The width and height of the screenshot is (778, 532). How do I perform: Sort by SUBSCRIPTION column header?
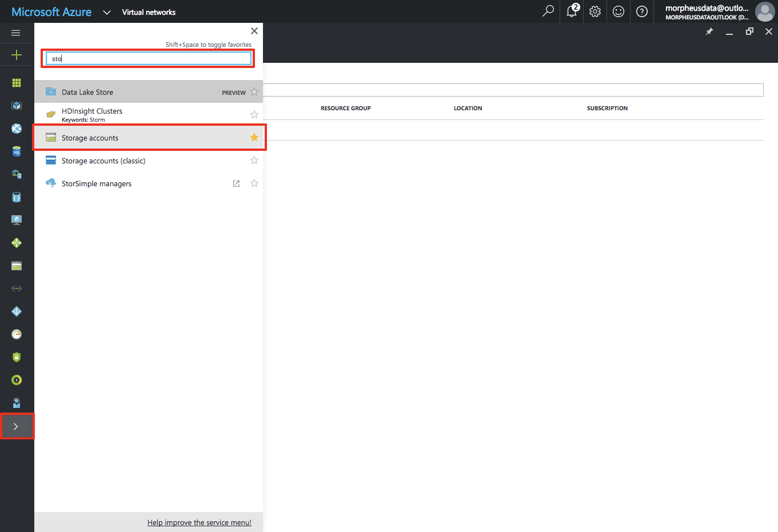607,108
